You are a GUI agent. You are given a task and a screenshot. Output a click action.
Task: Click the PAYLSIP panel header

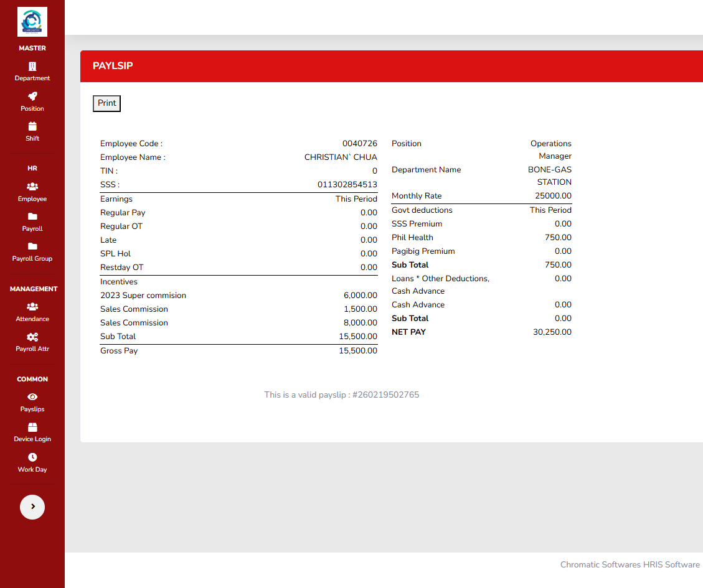(392, 66)
